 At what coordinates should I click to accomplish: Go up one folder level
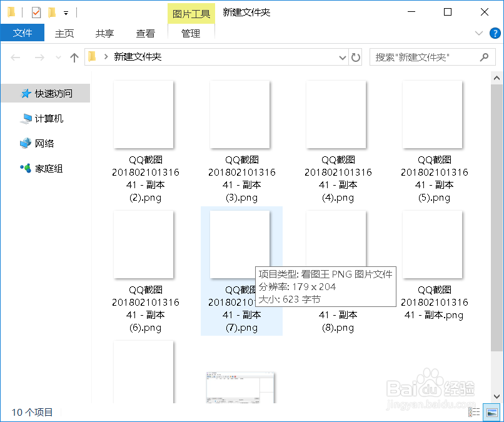click(x=74, y=58)
